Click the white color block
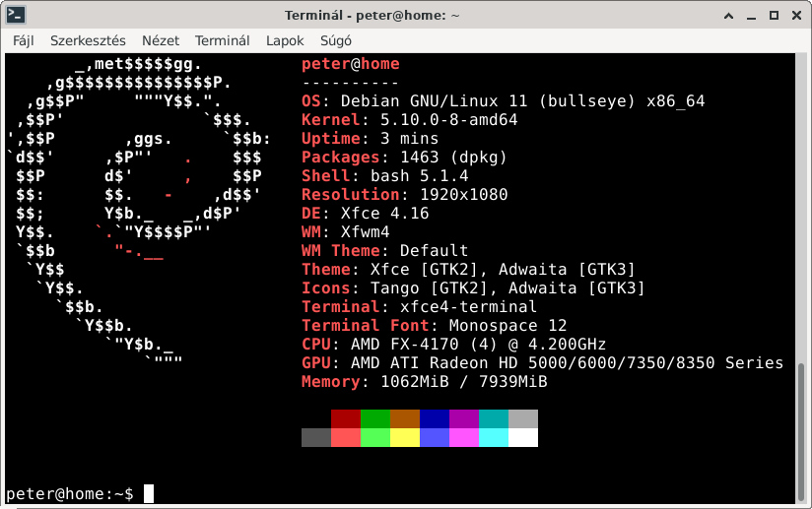The height and width of the screenshot is (509, 812). click(x=523, y=437)
